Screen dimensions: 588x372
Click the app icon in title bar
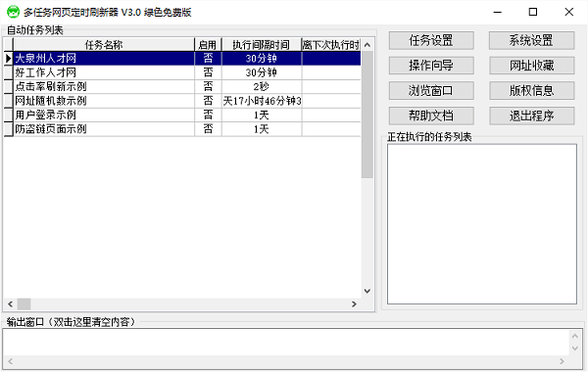pos(13,12)
